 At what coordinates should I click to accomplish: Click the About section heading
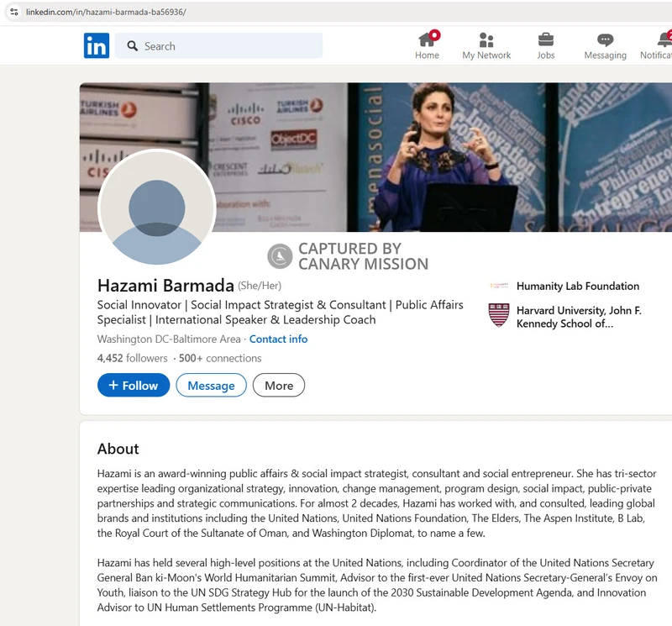pyautogui.click(x=118, y=449)
